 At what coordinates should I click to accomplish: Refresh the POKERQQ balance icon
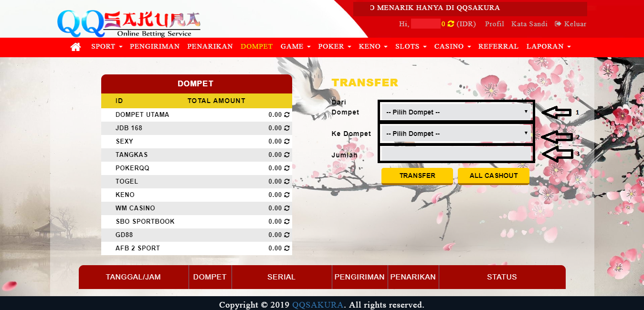tap(287, 168)
